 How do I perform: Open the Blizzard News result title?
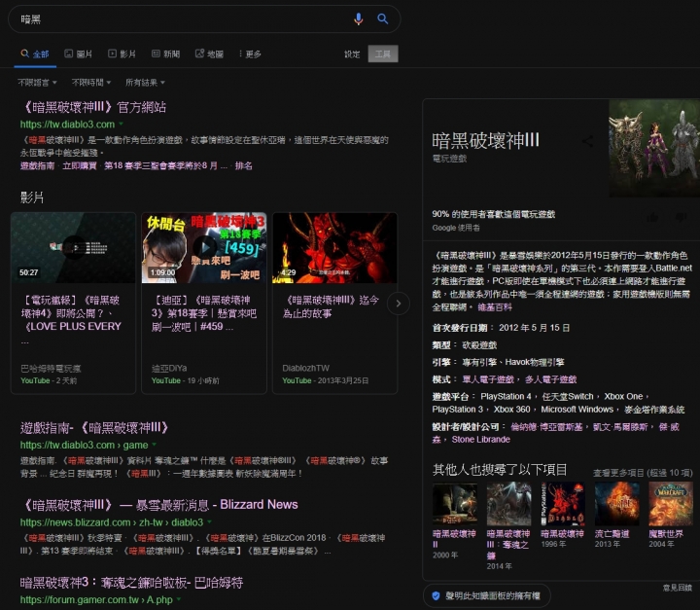coord(158,505)
